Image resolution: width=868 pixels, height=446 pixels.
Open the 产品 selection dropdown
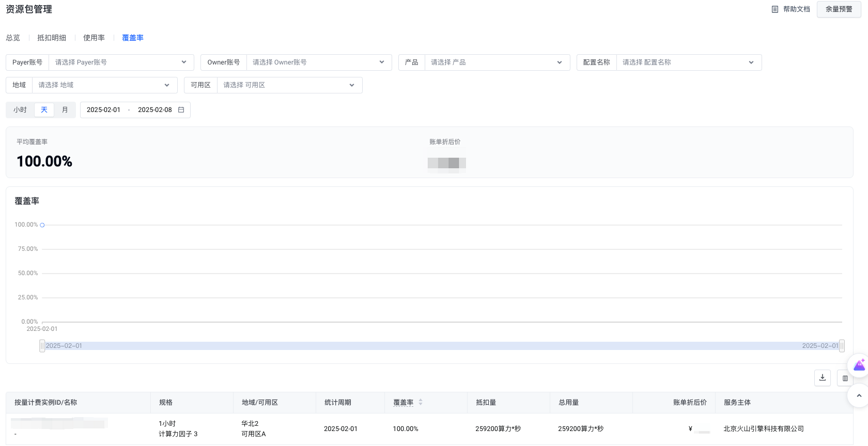497,62
